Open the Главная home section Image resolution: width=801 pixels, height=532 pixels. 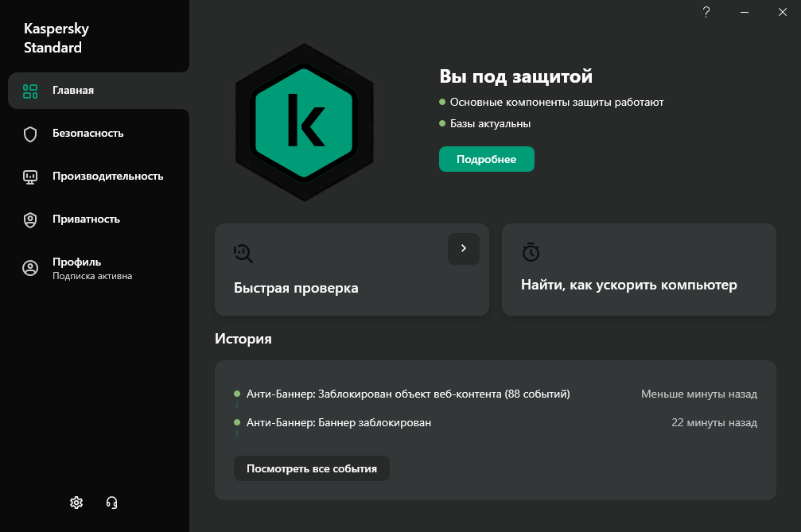(x=99, y=91)
